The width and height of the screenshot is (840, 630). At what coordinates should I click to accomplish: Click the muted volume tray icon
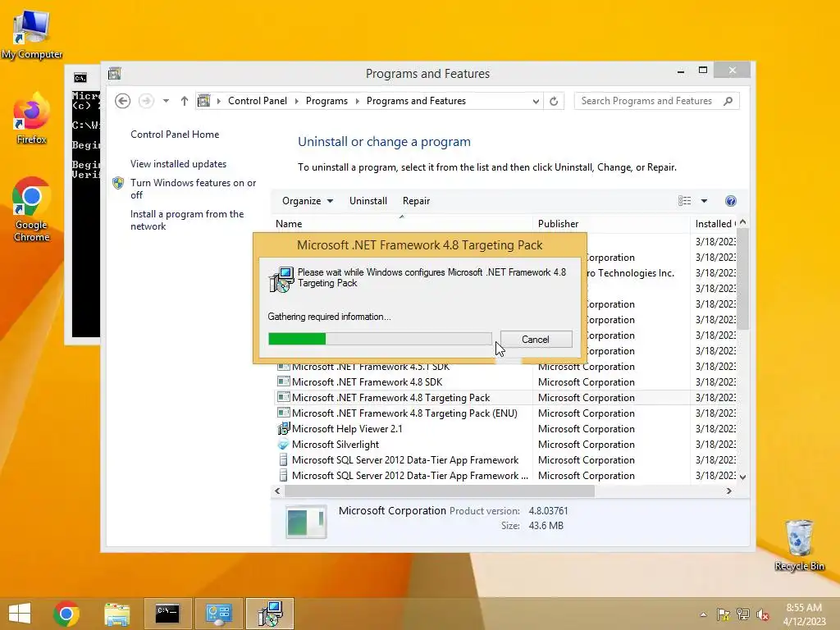point(762,614)
